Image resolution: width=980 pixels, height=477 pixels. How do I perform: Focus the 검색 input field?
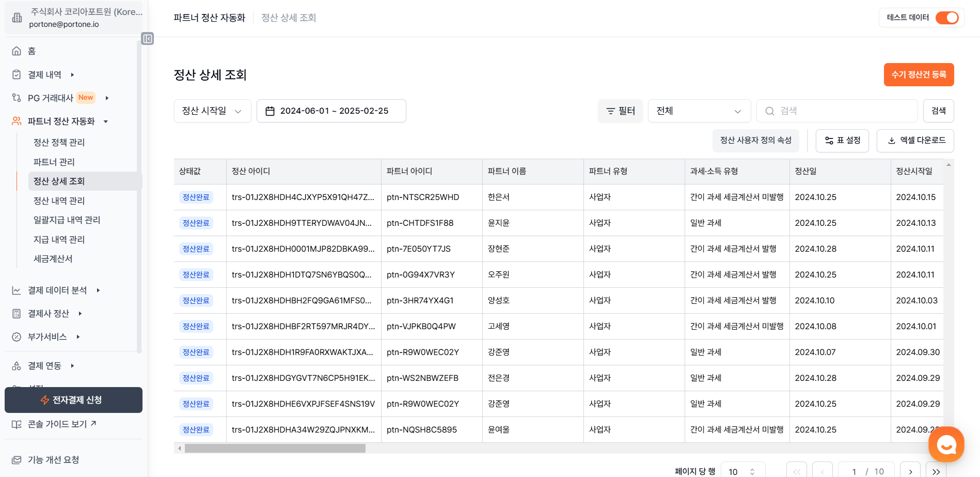(837, 111)
